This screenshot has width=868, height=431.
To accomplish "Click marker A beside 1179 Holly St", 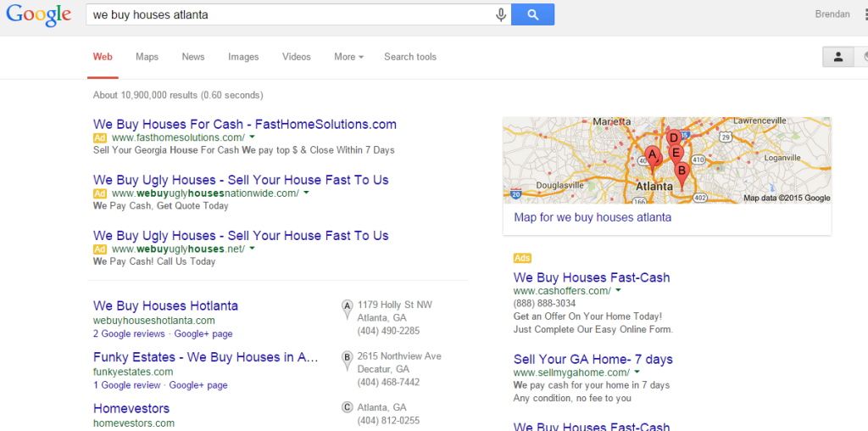I will click(347, 310).
